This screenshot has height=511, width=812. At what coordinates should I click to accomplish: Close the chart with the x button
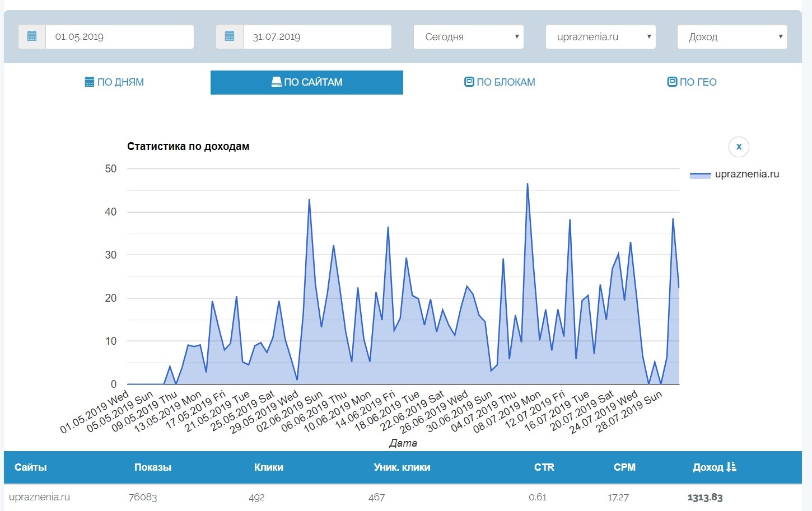coord(739,147)
